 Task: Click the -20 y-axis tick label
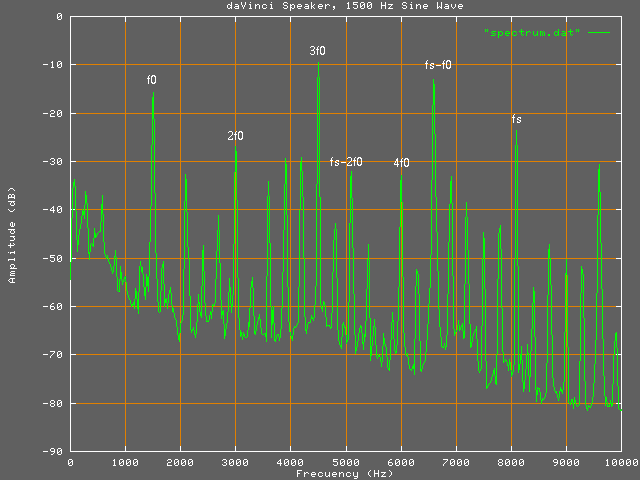click(x=53, y=113)
